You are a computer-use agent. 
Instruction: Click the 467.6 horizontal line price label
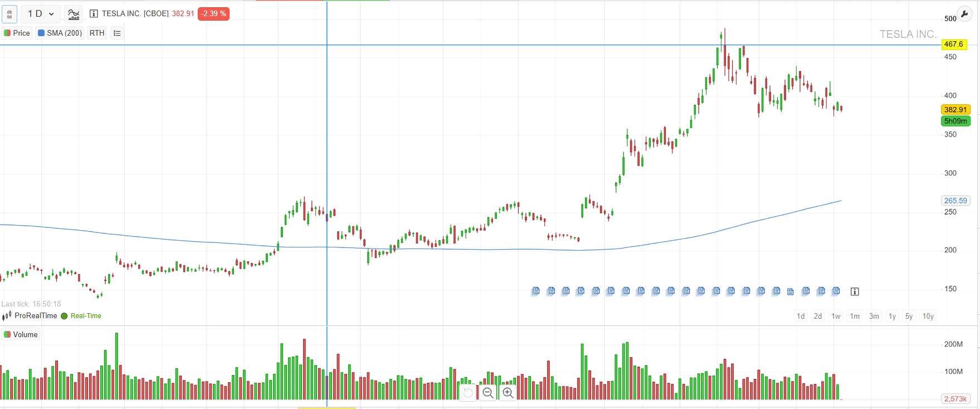[954, 44]
